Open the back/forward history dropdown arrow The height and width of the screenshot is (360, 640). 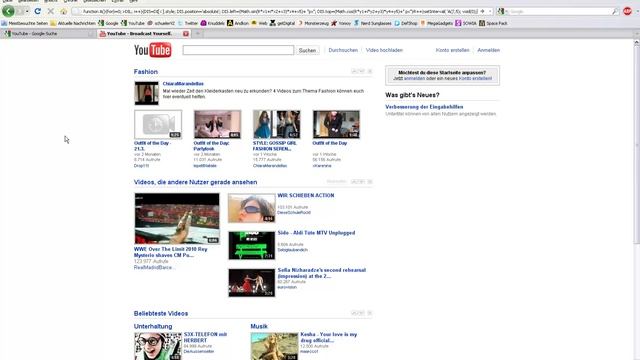(27, 11)
